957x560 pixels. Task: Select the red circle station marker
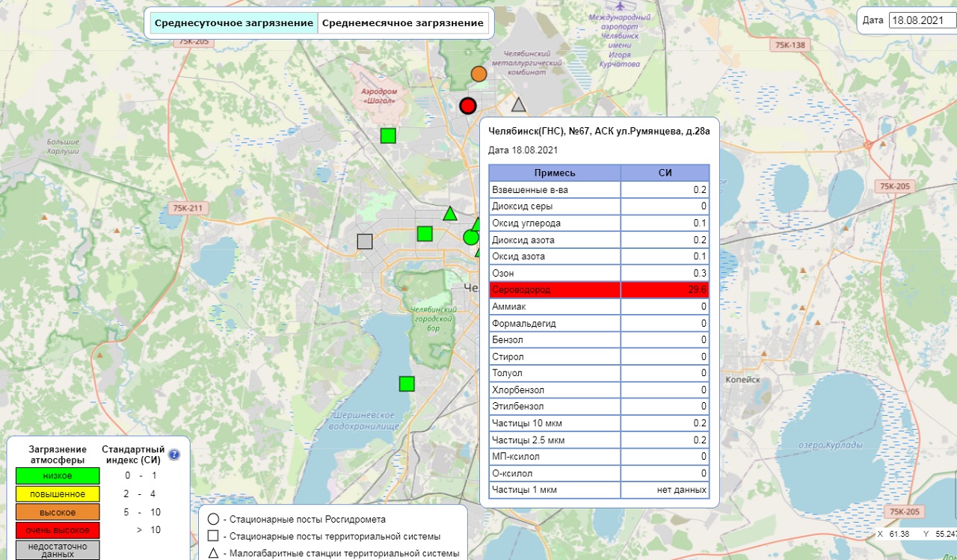[x=468, y=105]
